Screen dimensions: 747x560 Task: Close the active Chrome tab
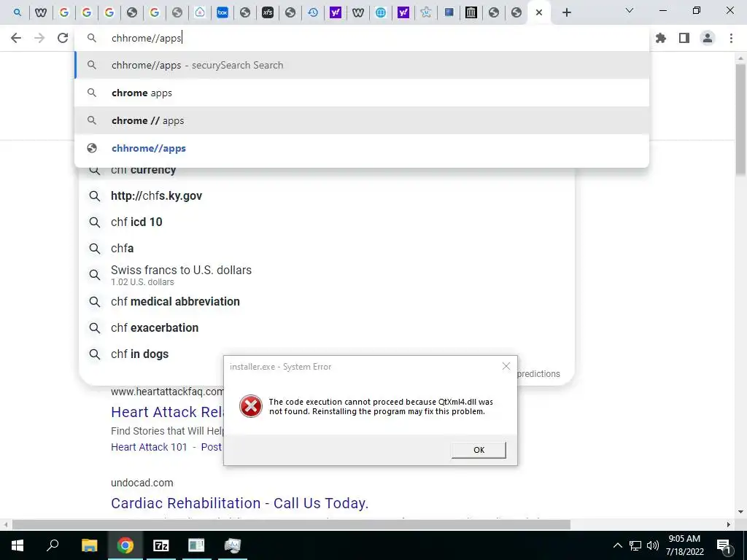click(539, 12)
